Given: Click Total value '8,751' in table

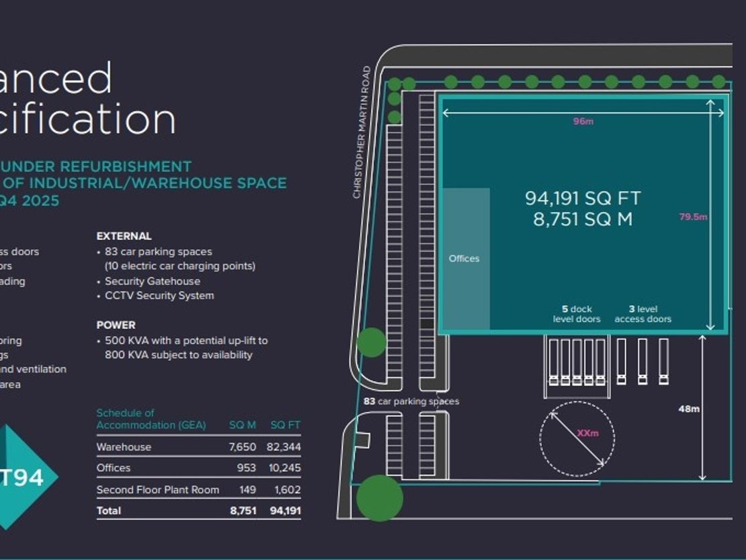Looking at the screenshot, I should pyautogui.click(x=243, y=510).
